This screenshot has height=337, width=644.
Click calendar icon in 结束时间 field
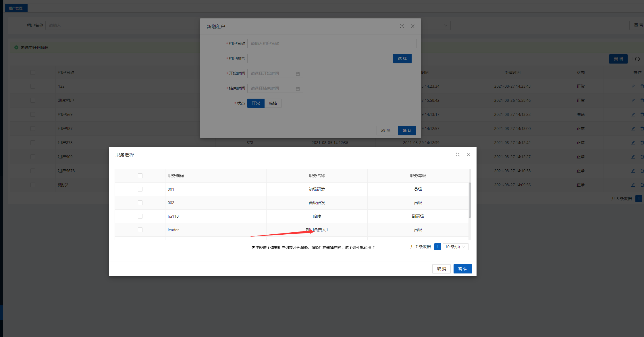[x=298, y=89]
